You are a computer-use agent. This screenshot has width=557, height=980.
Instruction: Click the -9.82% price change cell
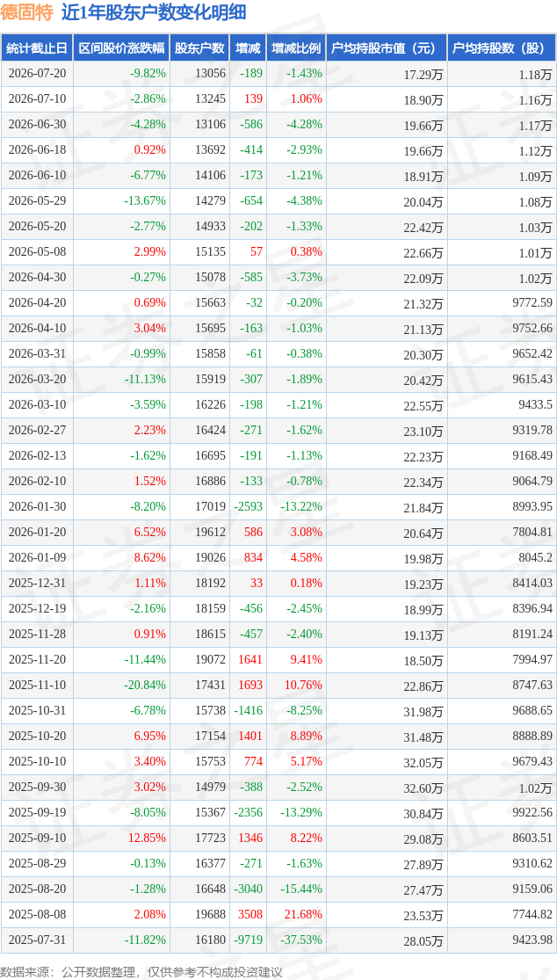pyautogui.click(x=148, y=73)
